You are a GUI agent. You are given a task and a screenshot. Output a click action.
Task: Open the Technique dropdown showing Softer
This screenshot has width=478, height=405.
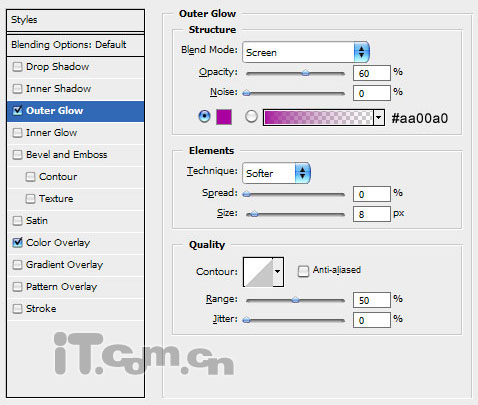click(276, 173)
